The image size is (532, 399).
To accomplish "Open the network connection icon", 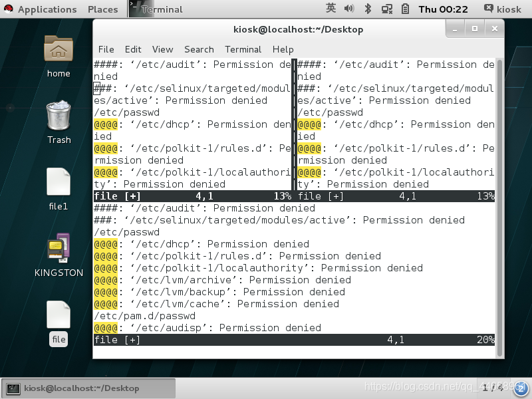I will [x=387, y=9].
